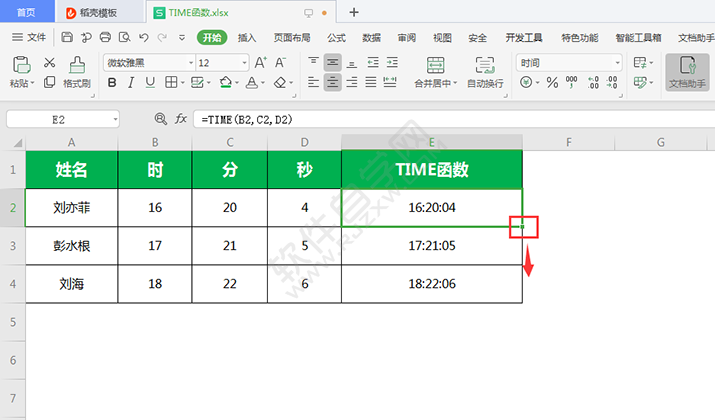
Task: Click the zoom magnifier beside formula bar
Action: click(x=161, y=119)
